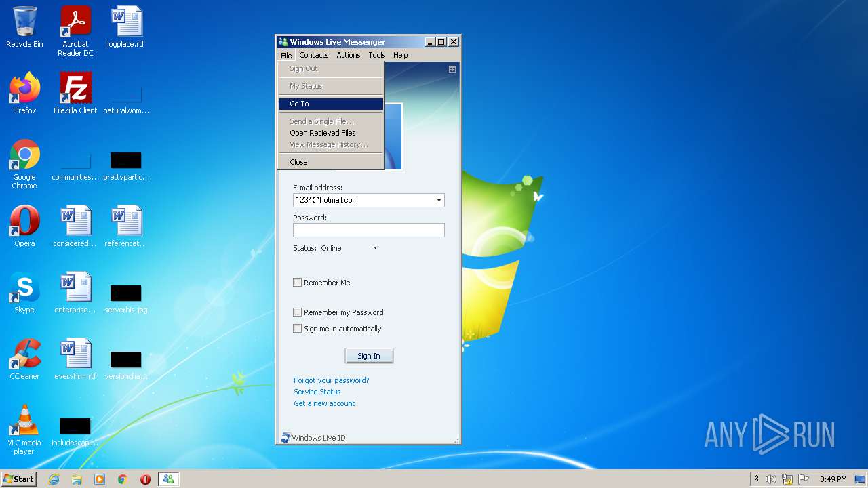Image resolution: width=868 pixels, height=488 pixels.
Task: Select the referencet document icon
Action: pyautogui.click(x=126, y=226)
